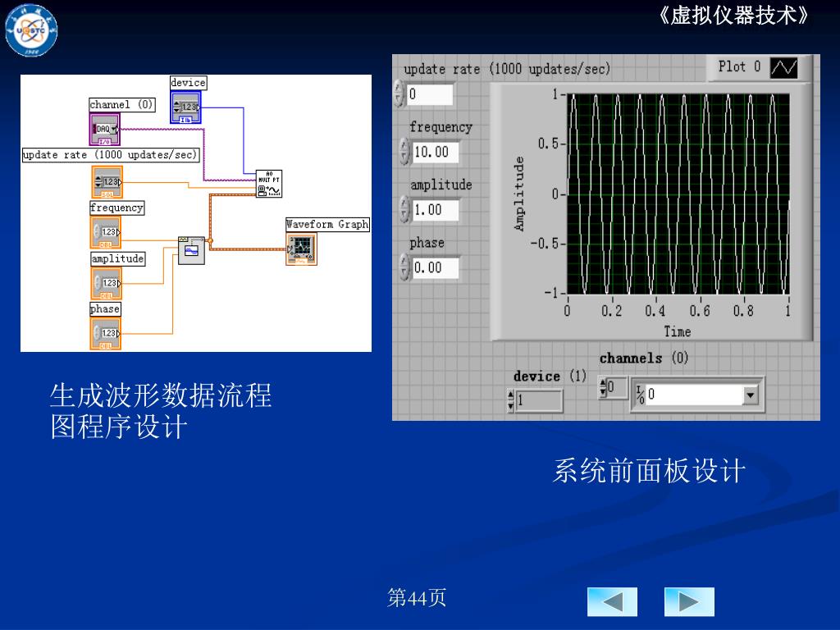840x630 pixels.
Task: Go to the previous slide arrow button
Action: click(x=612, y=601)
